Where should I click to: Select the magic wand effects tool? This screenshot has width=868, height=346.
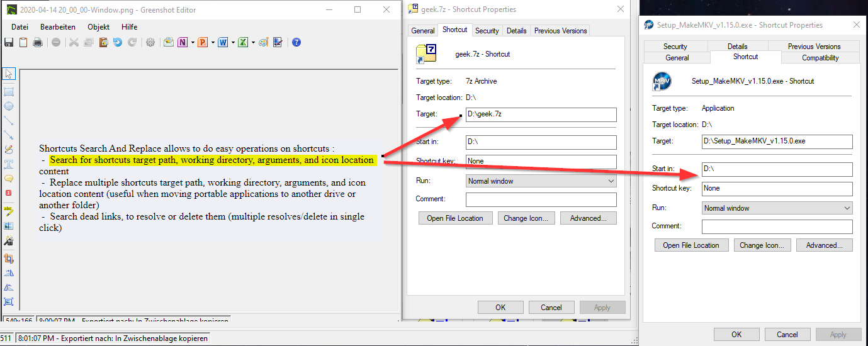coord(9,240)
